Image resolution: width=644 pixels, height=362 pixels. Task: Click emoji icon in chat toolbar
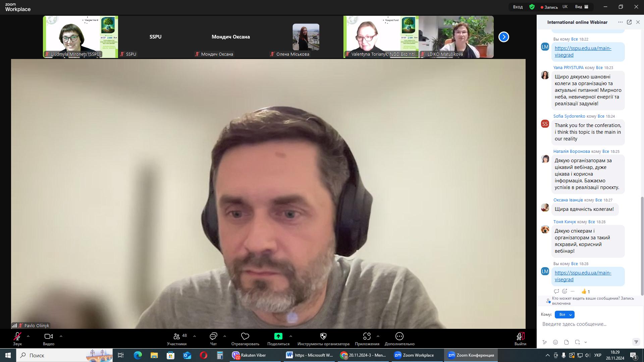point(555,342)
